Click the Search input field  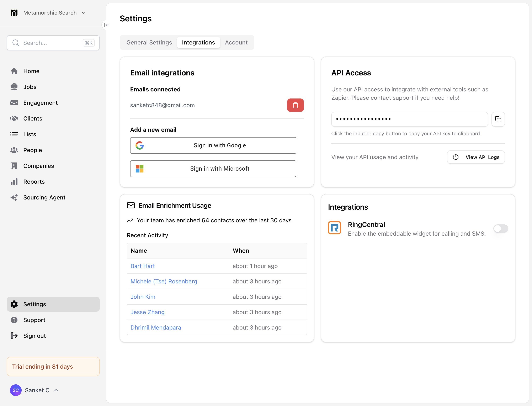(x=53, y=43)
